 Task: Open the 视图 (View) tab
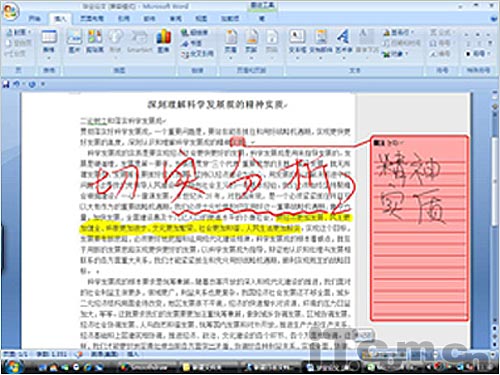coord(201,19)
